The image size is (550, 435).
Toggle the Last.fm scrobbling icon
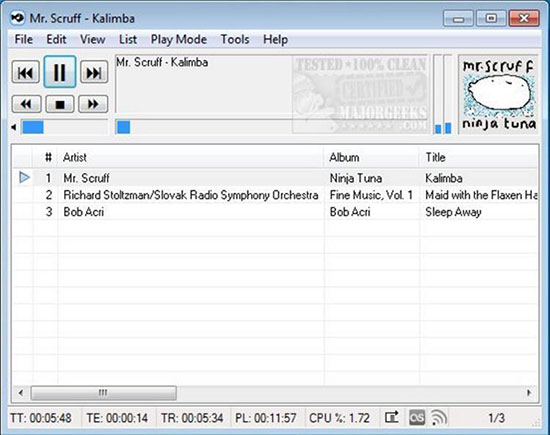pyautogui.click(x=417, y=417)
